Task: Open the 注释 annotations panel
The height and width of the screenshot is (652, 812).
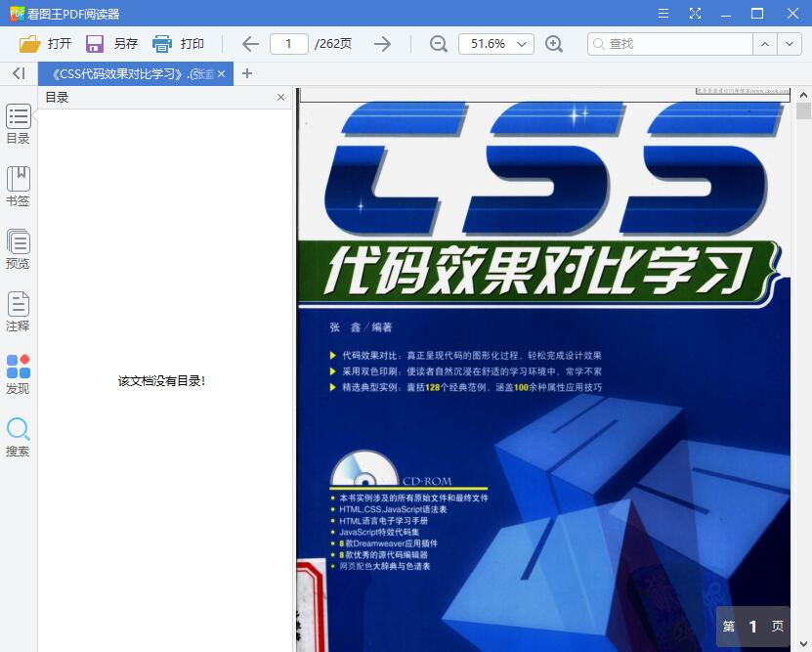Action: (x=19, y=312)
